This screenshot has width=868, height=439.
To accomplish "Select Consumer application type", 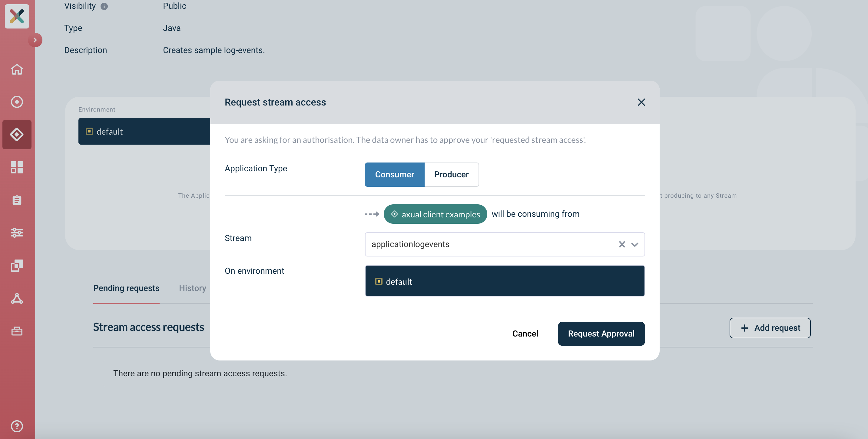I will [395, 174].
